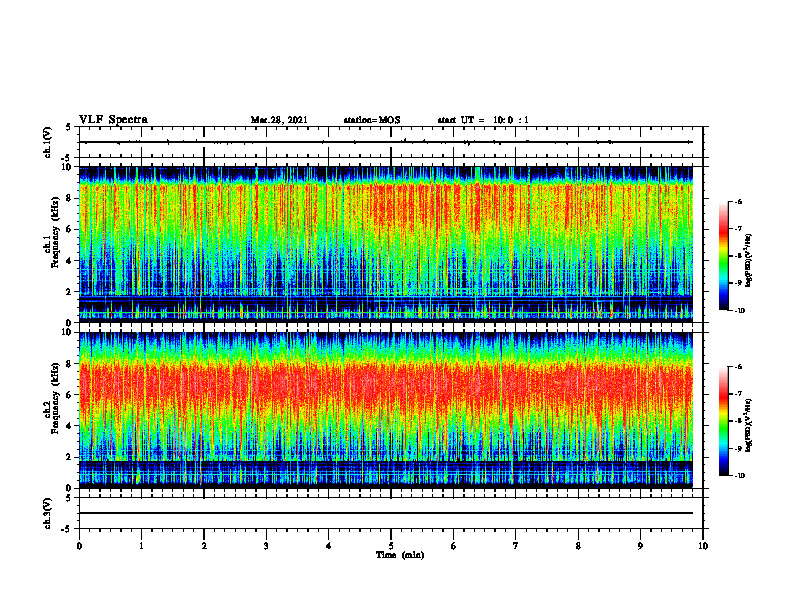Click the "8" tick on ch.2 frequency axis
This screenshot has height=612, width=792.
tap(70, 364)
